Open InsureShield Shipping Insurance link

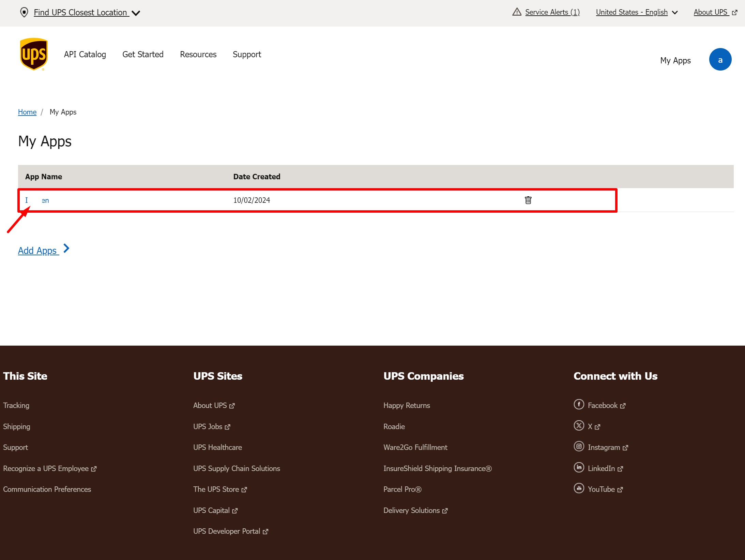tap(438, 468)
